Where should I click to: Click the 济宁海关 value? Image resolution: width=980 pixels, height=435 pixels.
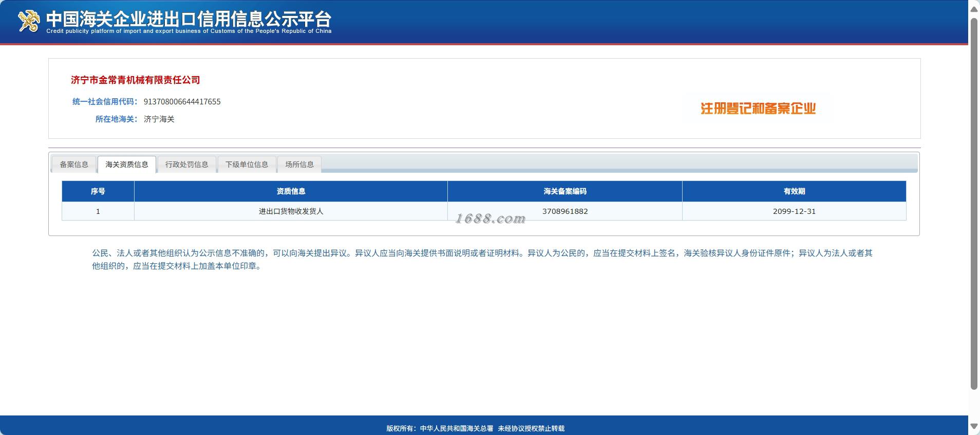[159, 119]
